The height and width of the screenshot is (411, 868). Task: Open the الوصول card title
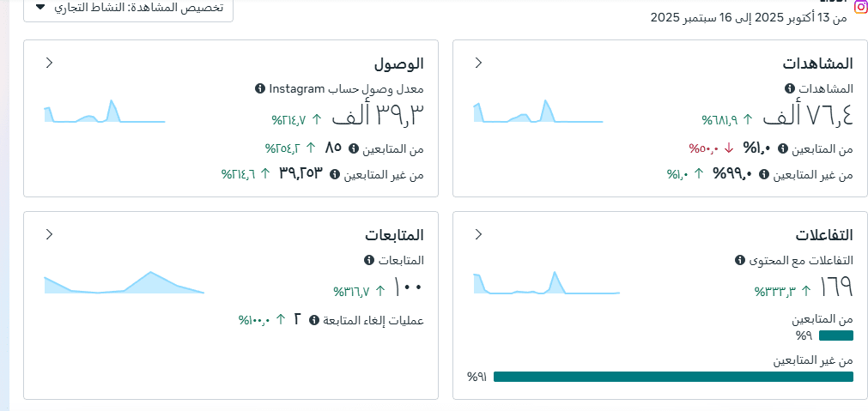click(x=398, y=63)
